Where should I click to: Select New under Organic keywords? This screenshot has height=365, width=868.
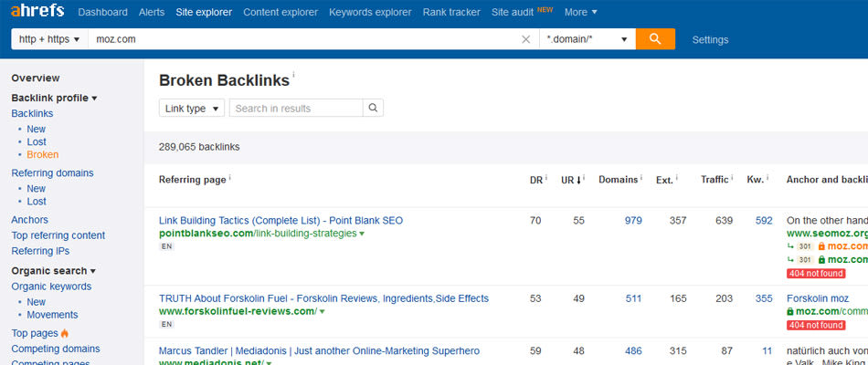tap(36, 302)
